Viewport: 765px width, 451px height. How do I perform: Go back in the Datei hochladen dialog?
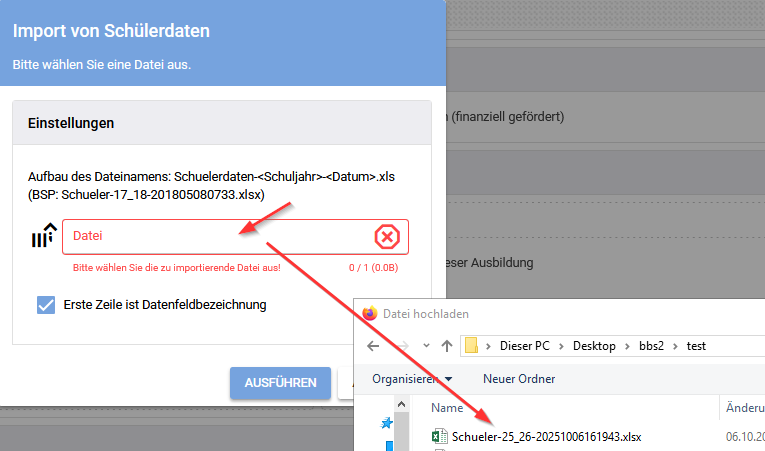[373, 346]
